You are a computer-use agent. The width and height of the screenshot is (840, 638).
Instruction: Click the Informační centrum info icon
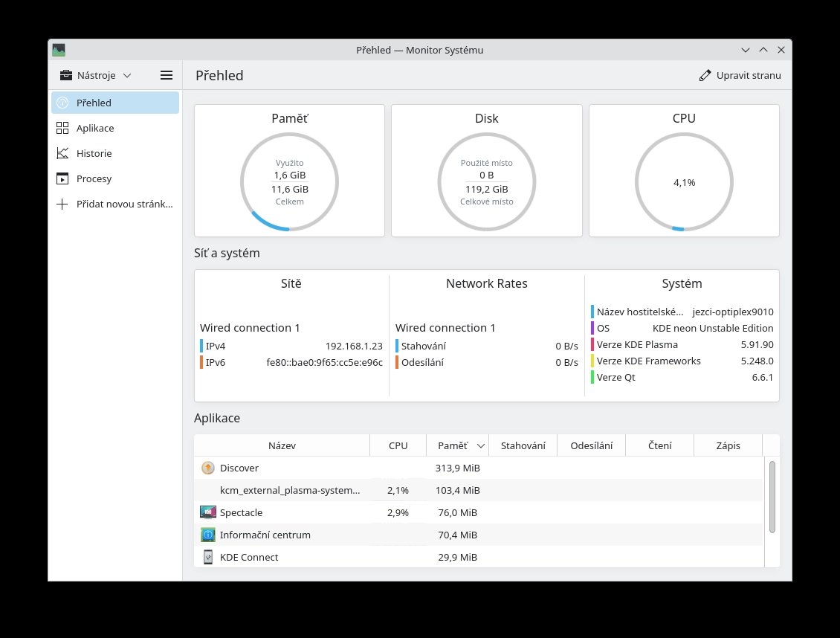tap(208, 535)
